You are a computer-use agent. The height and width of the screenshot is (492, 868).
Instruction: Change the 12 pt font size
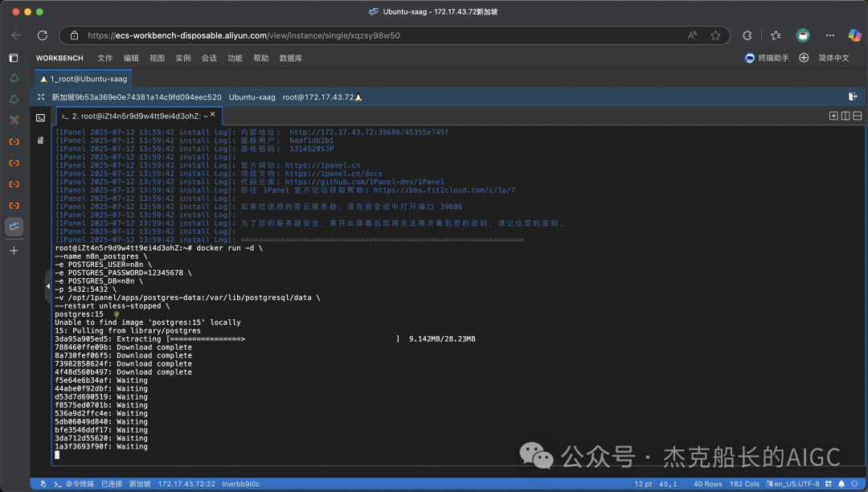click(x=643, y=484)
